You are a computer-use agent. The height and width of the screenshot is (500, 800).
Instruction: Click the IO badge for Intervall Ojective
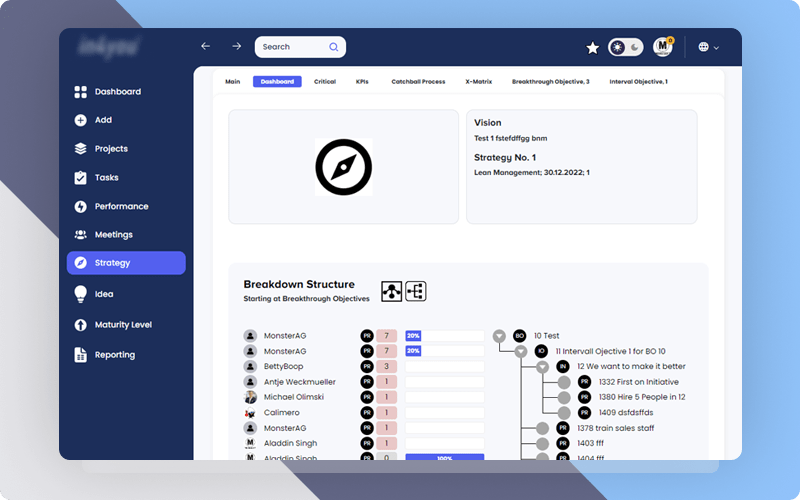541,351
